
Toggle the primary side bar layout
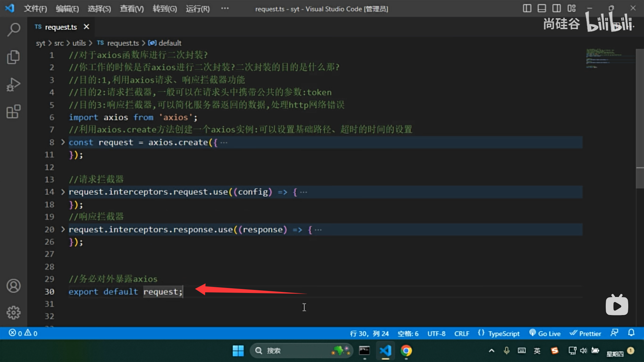point(527,8)
